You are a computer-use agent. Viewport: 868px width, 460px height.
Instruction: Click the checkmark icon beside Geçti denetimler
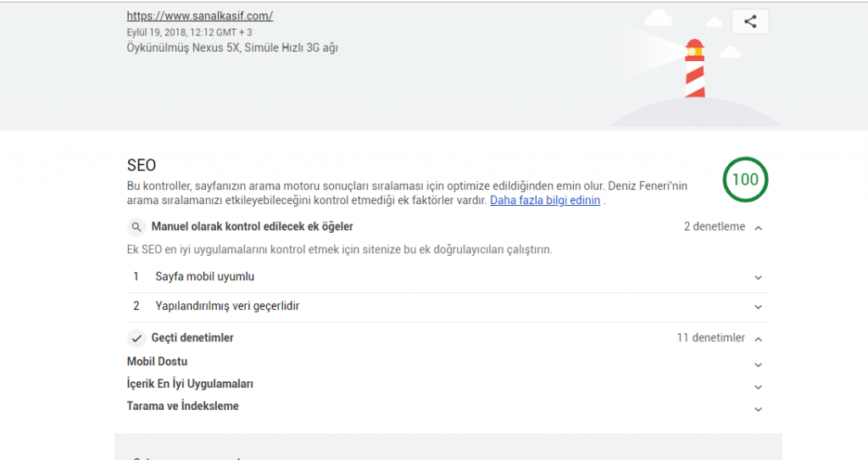[136, 338]
